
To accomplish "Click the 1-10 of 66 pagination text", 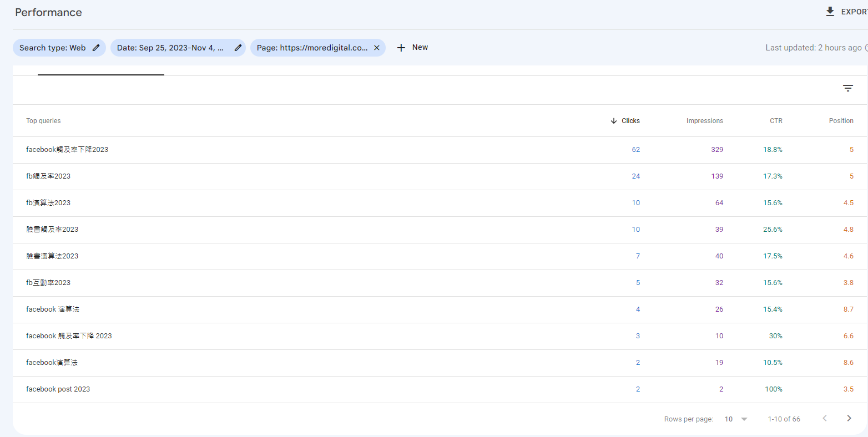I will click(x=784, y=419).
